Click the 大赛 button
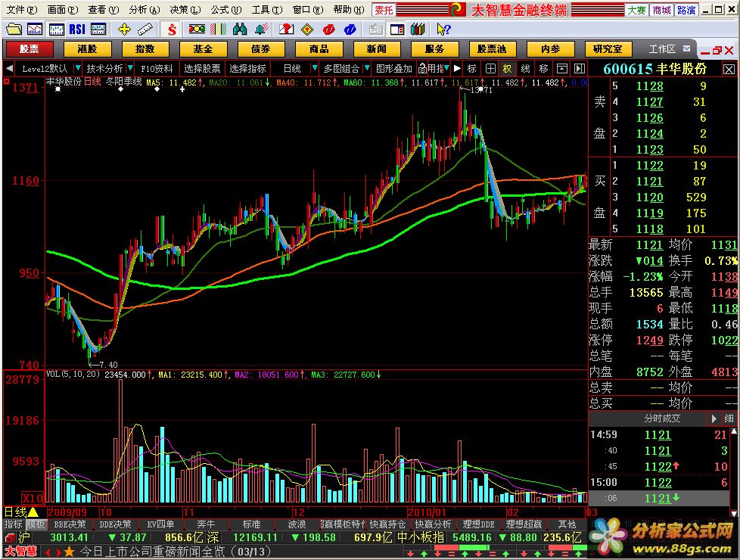Image resolution: width=740 pixels, height=560 pixels. (636, 9)
